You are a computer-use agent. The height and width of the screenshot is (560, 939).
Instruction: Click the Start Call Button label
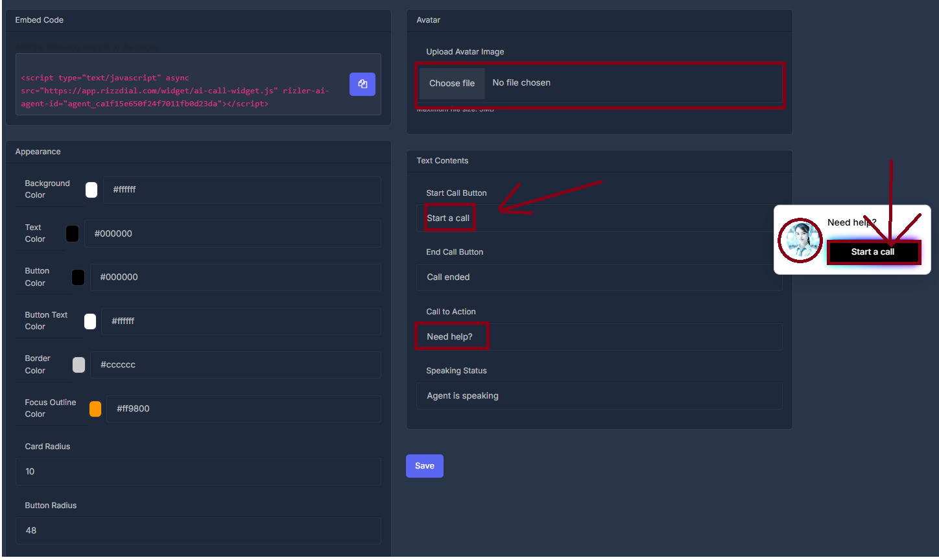coord(457,193)
